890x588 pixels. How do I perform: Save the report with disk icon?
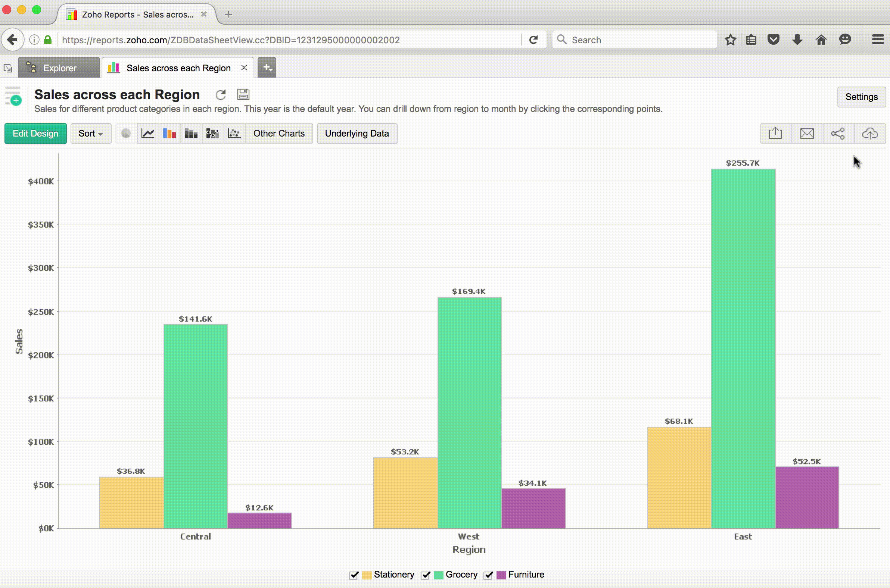coord(243,94)
